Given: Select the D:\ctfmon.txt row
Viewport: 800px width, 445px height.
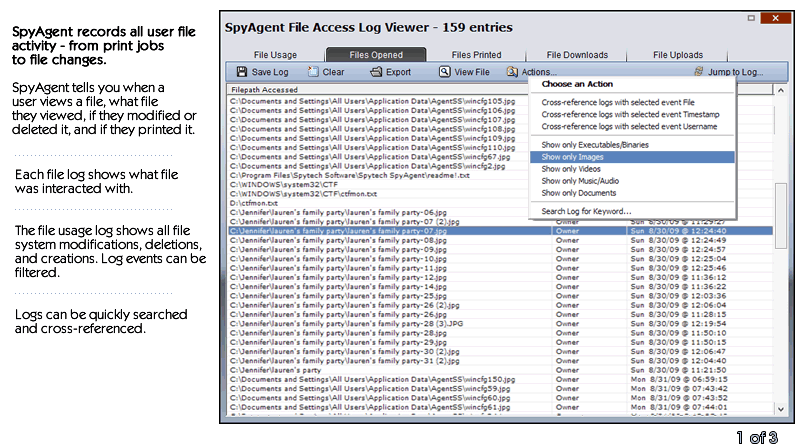Looking at the screenshot, I should [379, 203].
